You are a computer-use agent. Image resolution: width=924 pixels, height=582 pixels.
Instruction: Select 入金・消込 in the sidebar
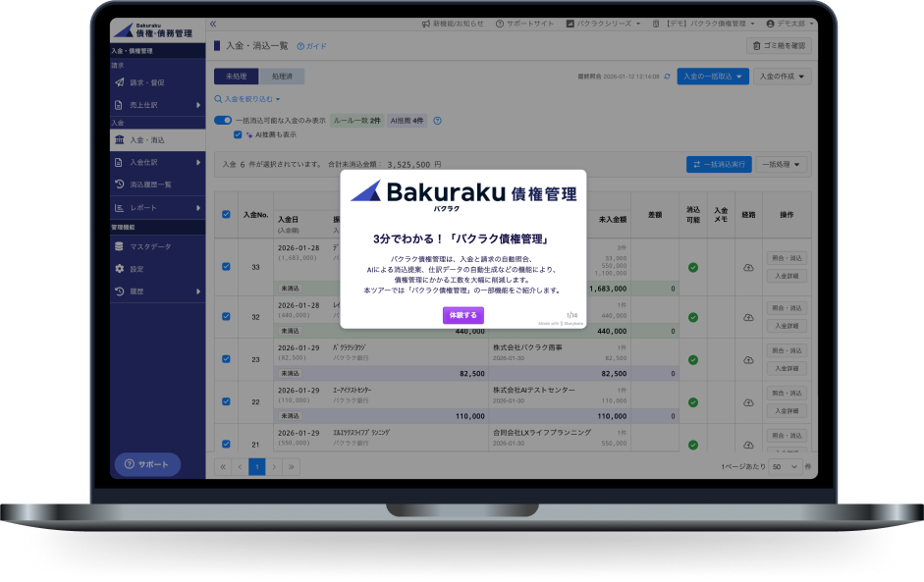tap(157, 139)
